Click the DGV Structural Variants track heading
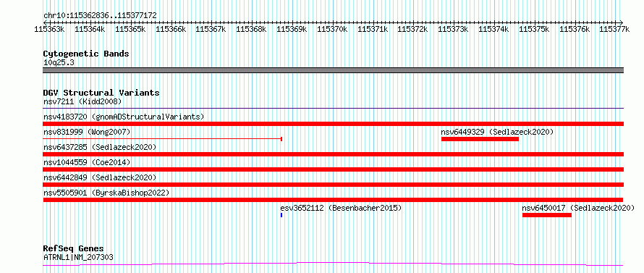This screenshot has width=644, height=273. [x=101, y=93]
